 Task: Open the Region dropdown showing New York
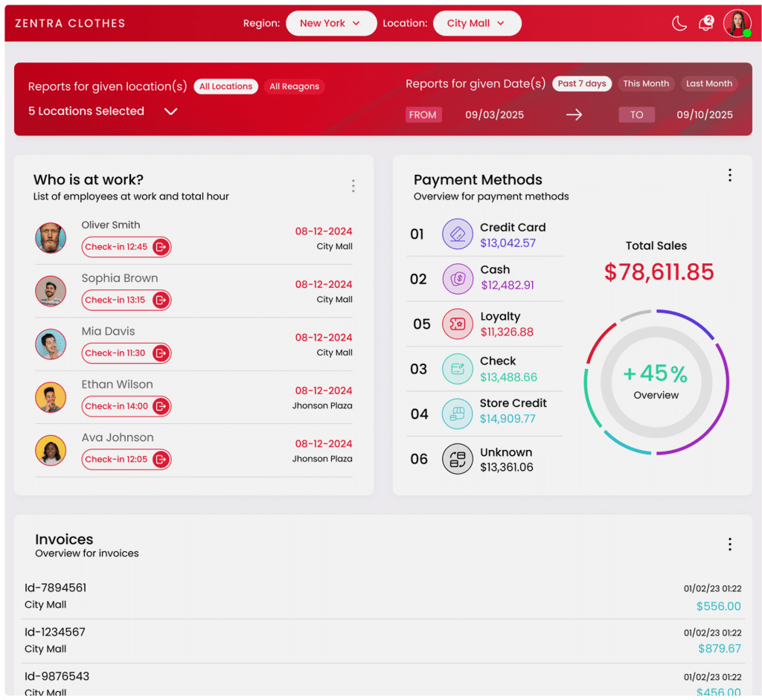331,23
